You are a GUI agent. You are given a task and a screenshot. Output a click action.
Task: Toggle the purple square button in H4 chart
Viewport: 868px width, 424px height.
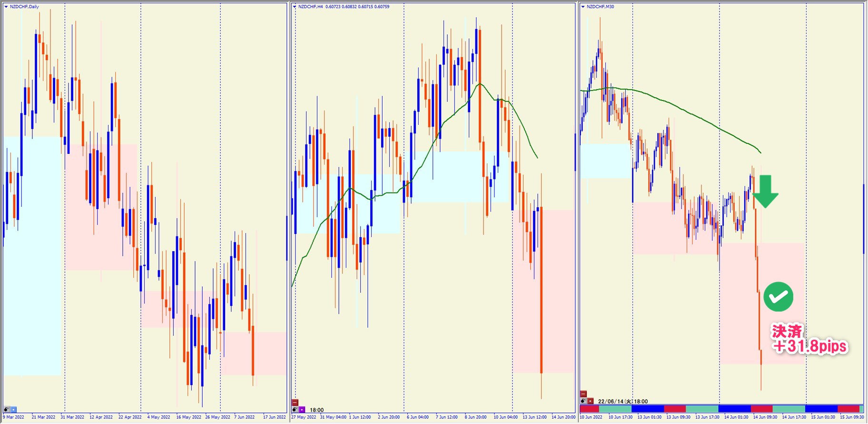tap(302, 409)
